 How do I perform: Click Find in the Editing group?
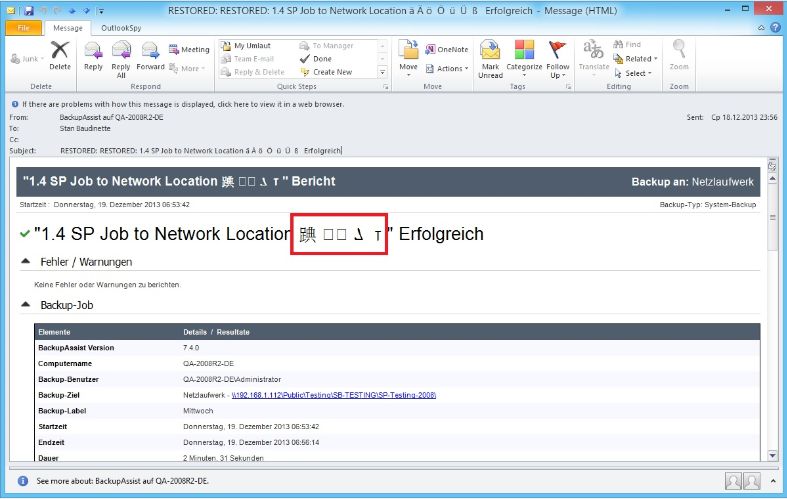click(627, 45)
